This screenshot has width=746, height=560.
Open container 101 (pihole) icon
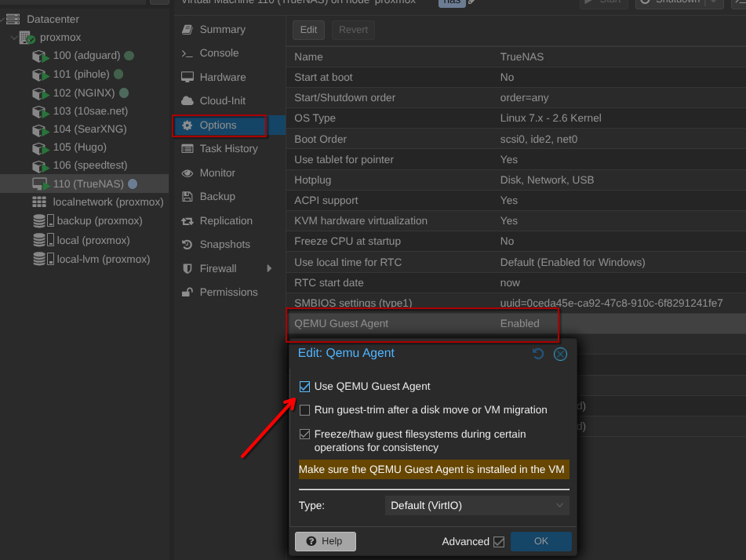coord(41,75)
